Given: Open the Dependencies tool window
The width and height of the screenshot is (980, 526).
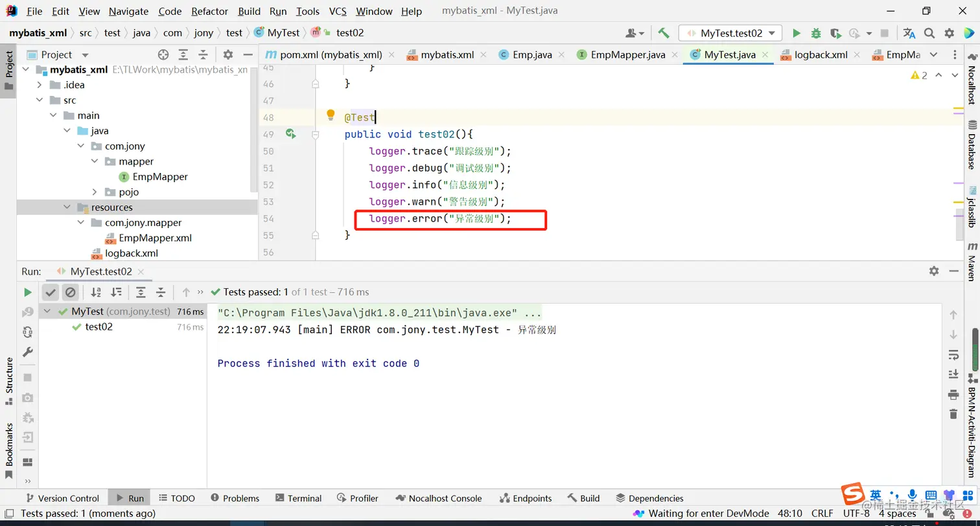Looking at the screenshot, I should 649,498.
